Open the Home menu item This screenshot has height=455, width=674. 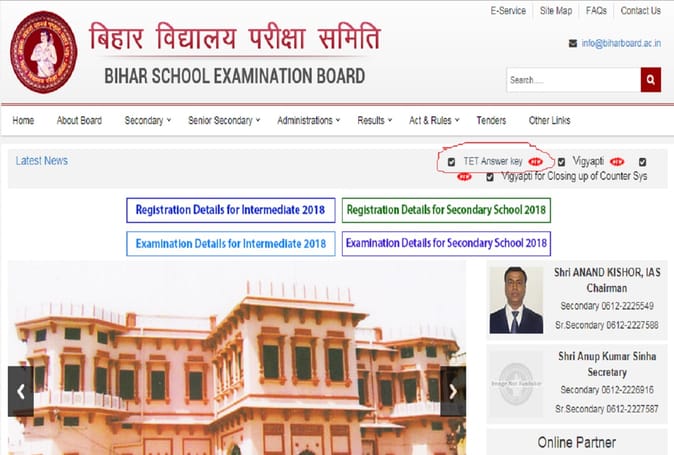23,120
